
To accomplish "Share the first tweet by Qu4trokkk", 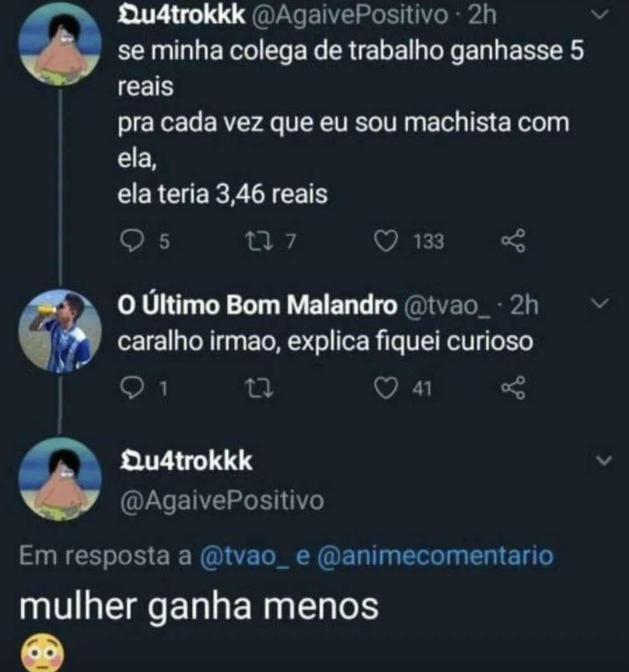I will click(513, 242).
